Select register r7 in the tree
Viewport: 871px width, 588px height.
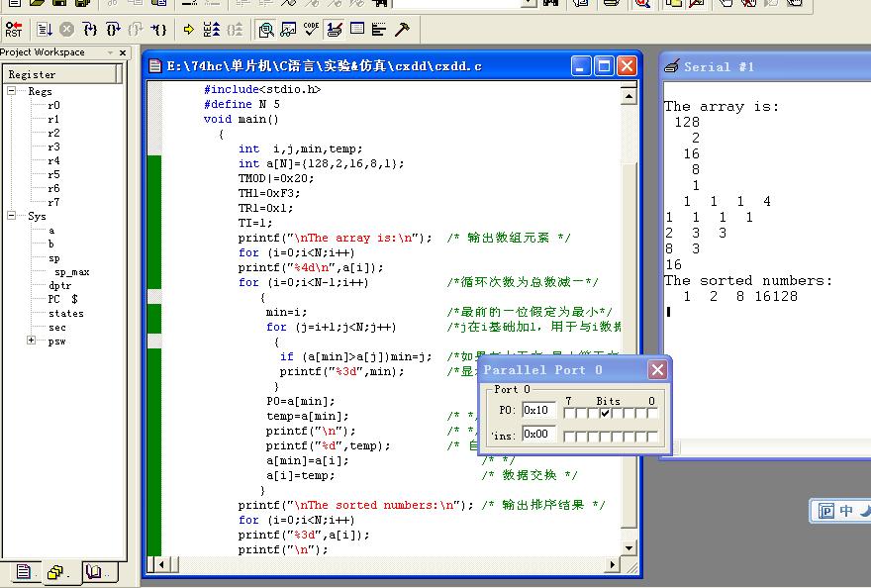(53, 202)
